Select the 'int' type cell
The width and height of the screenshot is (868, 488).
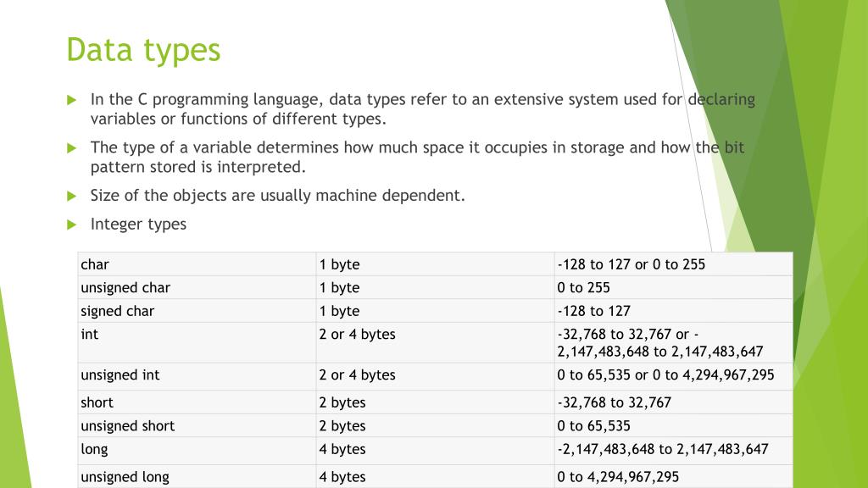197,342
